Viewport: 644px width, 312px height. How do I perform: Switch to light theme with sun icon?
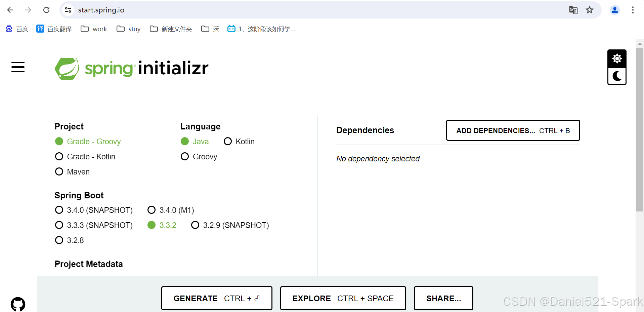pos(617,58)
